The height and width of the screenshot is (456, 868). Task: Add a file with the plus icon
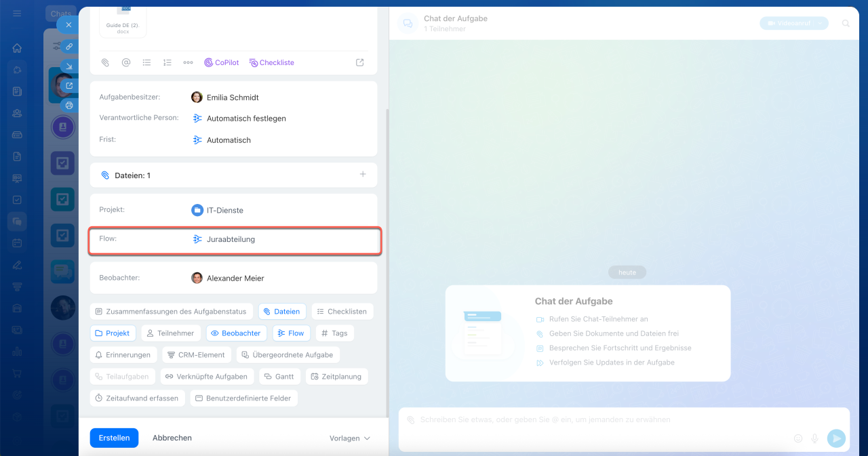363,175
